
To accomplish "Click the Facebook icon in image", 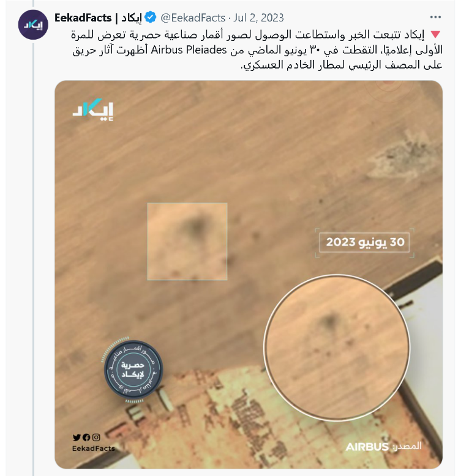I will (86, 437).
